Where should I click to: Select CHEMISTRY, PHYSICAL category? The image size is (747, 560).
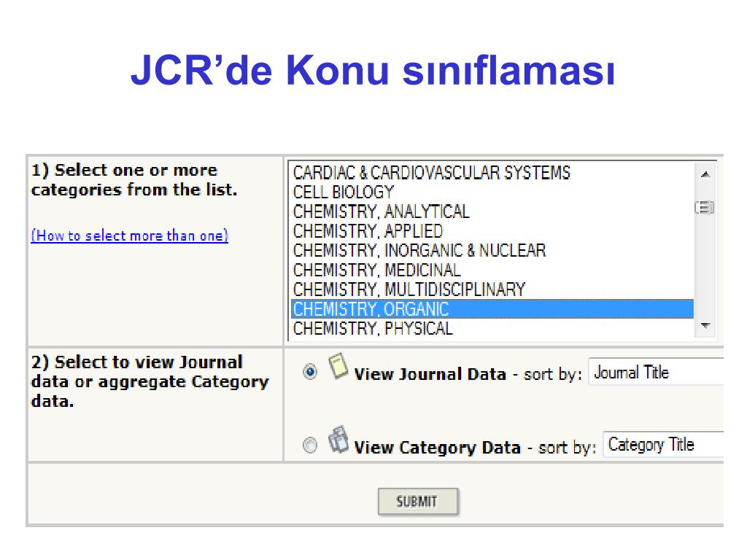(492, 329)
